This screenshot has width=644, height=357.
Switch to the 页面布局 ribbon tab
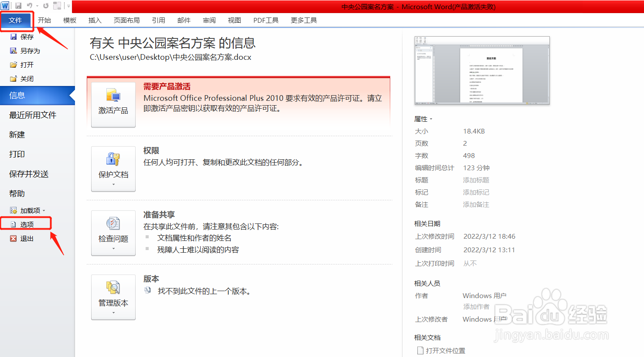pyautogui.click(x=127, y=20)
